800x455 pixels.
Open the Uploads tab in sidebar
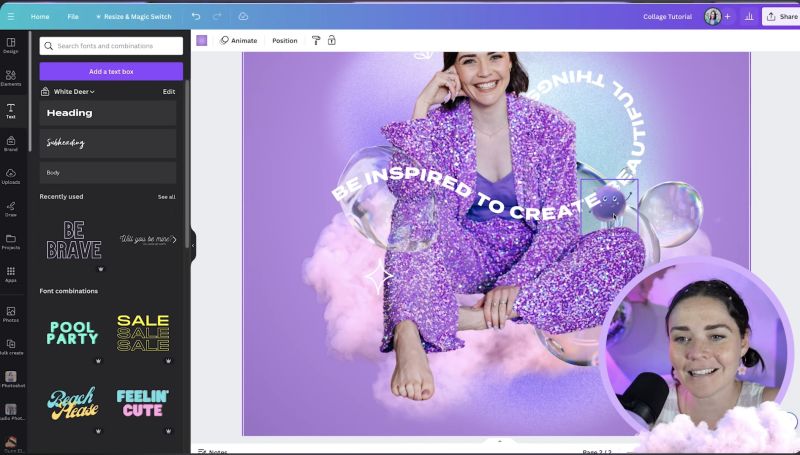click(11, 176)
